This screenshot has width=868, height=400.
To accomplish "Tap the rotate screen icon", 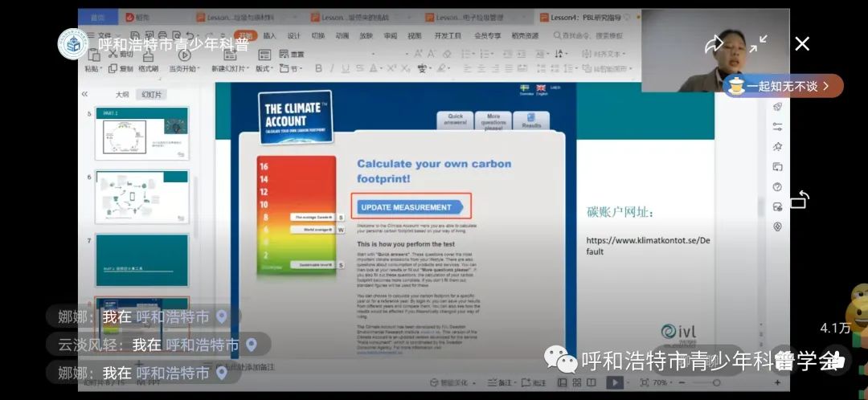I will (799, 199).
